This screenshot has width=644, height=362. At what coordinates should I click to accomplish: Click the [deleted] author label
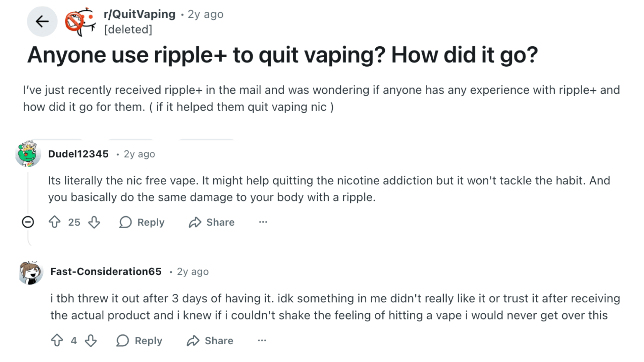point(128,29)
